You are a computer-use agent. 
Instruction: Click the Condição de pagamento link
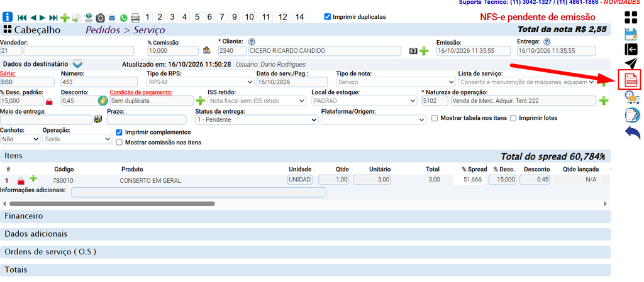(142, 92)
